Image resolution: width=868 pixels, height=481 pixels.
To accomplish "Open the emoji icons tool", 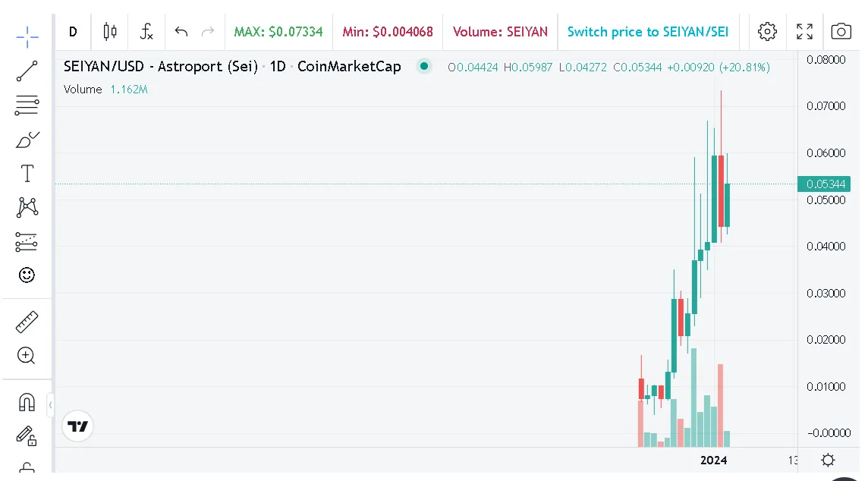I will coord(27,275).
